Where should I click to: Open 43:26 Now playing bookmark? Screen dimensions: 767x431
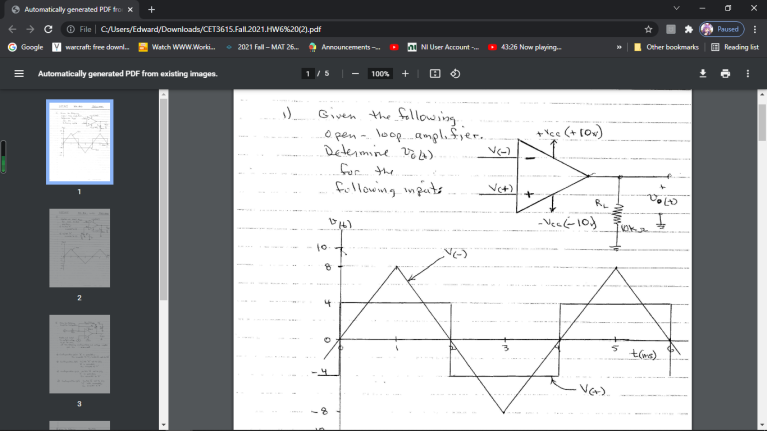525,47
